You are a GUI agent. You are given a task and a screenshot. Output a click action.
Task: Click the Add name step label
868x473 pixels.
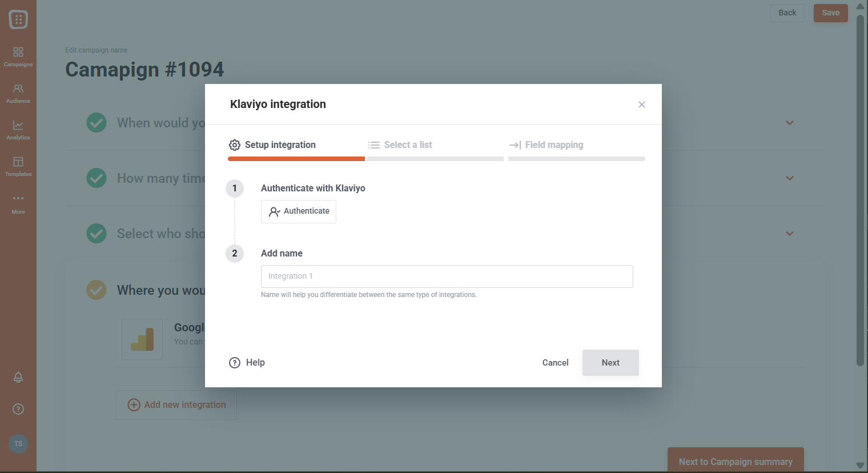pos(282,253)
